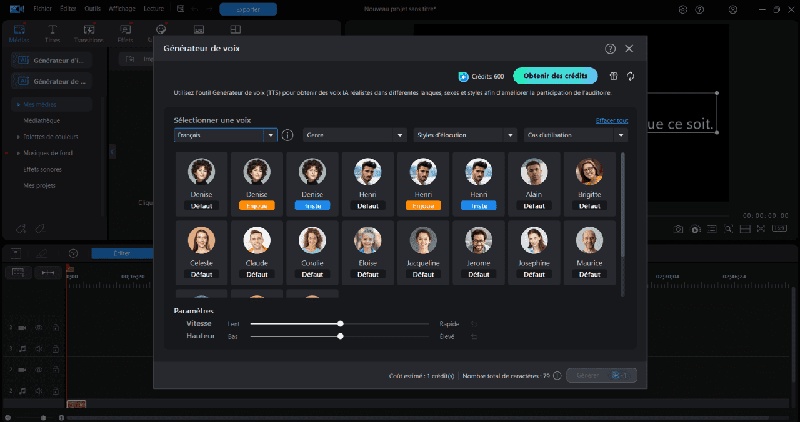This screenshot has height=422, width=800.
Task: Click the stickers room smiley icon
Action: pos(161,30)
